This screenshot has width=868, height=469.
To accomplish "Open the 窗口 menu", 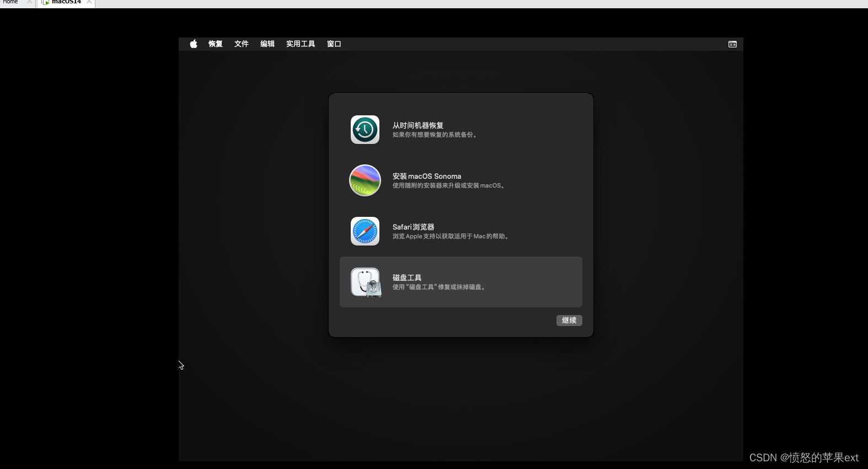I will [x=334, y=44].
